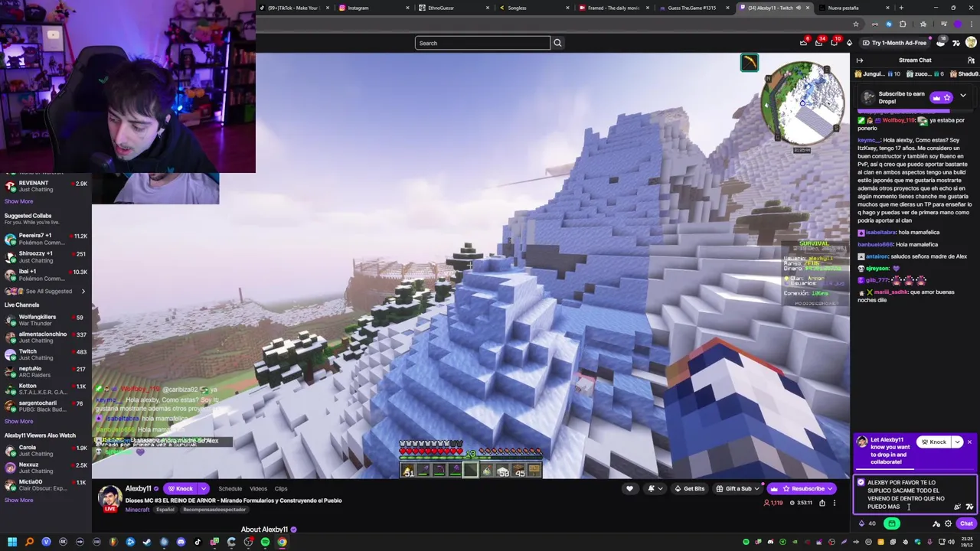The height and width of the screenshot is (551, 980).
Task: Expand the Knock options beside channel name
Action: pyautogui.click(x=203, y=489)
